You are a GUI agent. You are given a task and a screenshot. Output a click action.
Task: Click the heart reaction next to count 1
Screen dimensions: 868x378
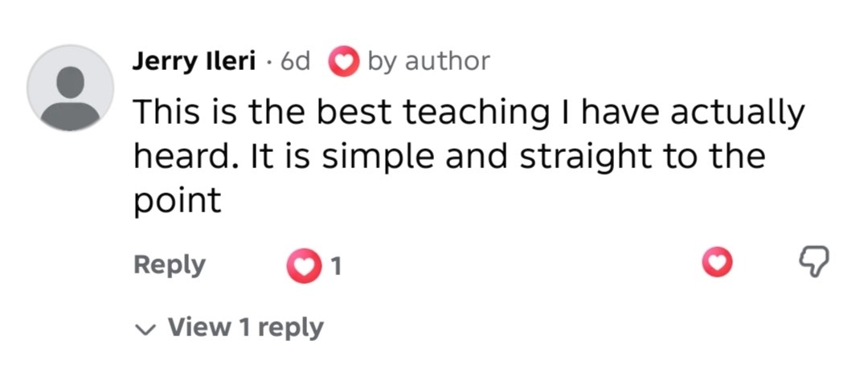[304, 266]
